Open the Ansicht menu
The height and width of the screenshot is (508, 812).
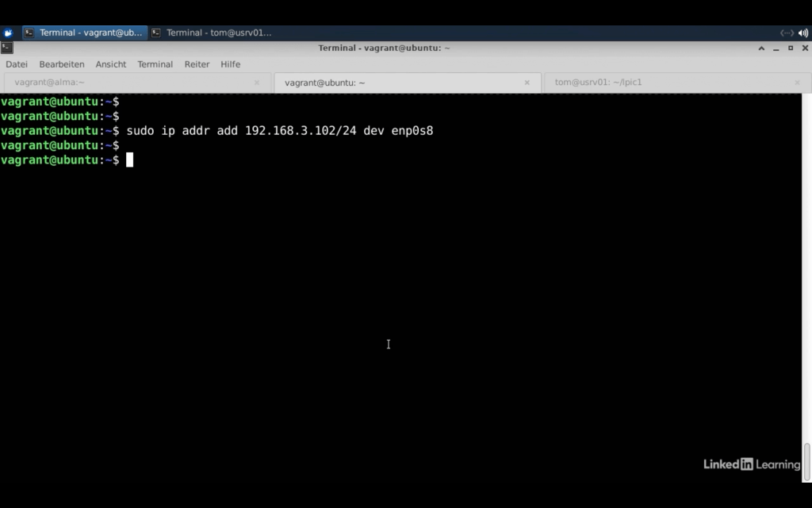(111, 64)
